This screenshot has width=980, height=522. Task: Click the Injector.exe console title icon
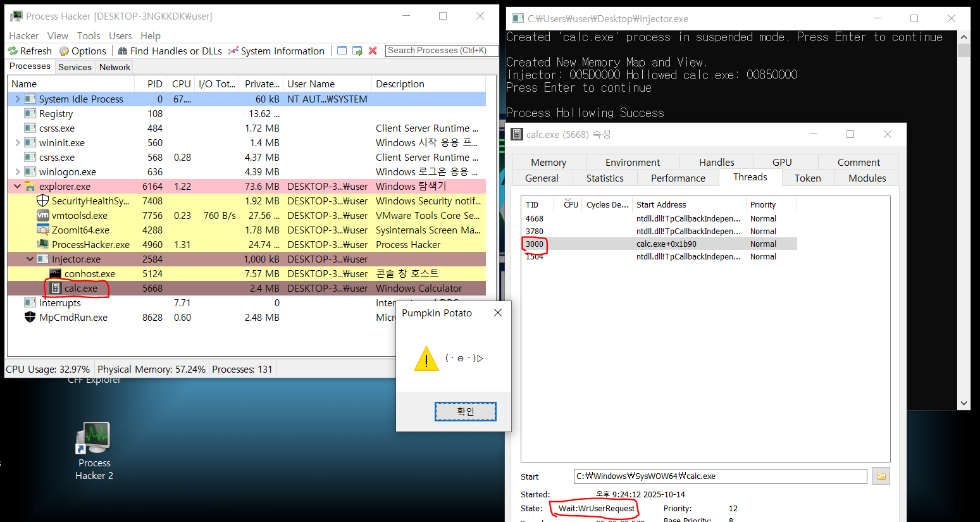(518, 18)
